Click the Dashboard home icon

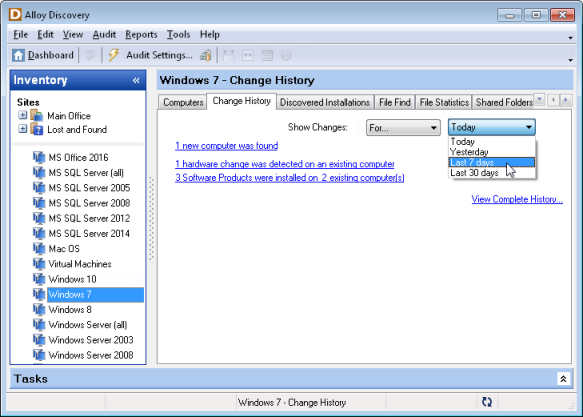(x=18, y=55)
